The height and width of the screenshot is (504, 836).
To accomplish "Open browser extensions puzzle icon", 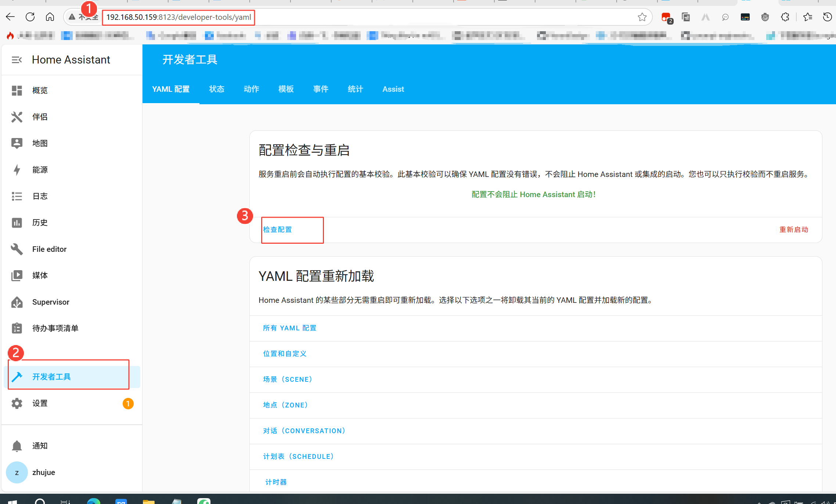I will 785,17.
